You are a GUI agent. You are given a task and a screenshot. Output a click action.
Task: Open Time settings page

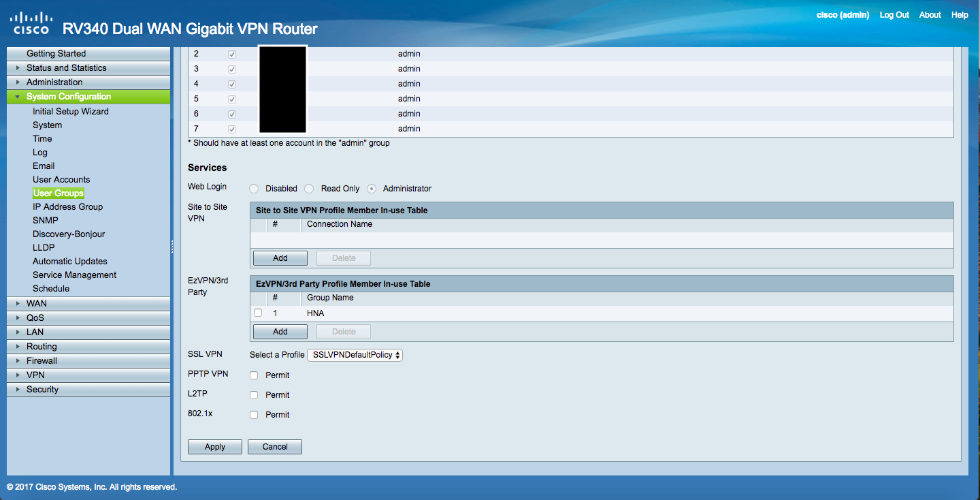coord(42,139)
